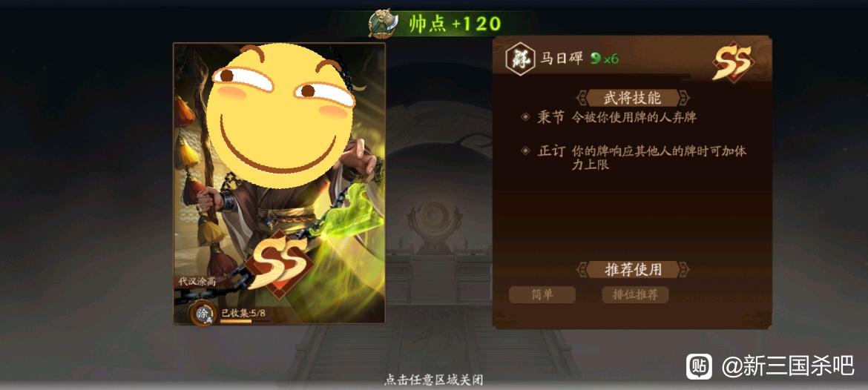Click the 排位推荐 recommendation tag
This screenshot has width=868, height=390.
[635, 295]
